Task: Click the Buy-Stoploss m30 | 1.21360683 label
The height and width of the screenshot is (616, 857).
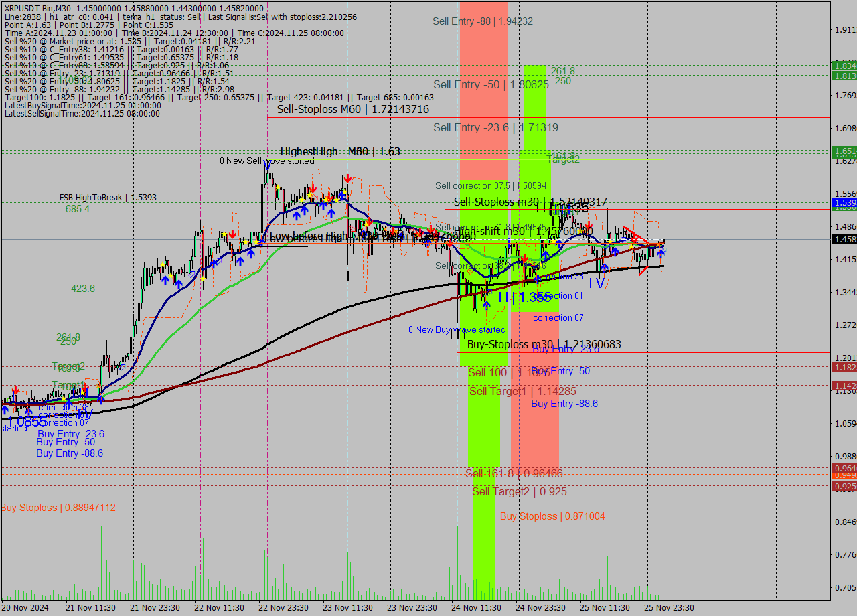Action: 544,344
